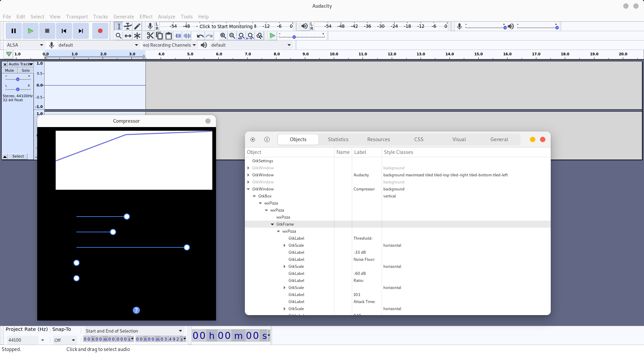The height and width of the screenshot is (353, 644).
Task: Select the Envelope tool
Action: [x=128, y=26]
